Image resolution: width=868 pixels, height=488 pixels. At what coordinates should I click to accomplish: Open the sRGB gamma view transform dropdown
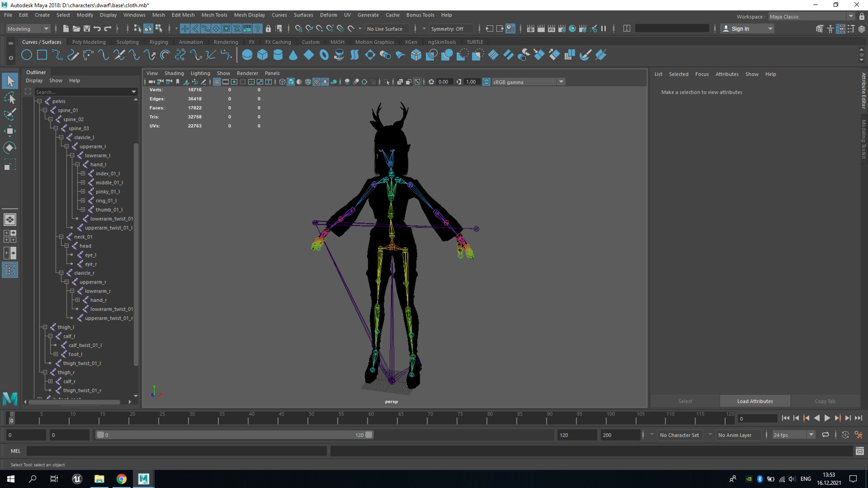click(561, 82)
